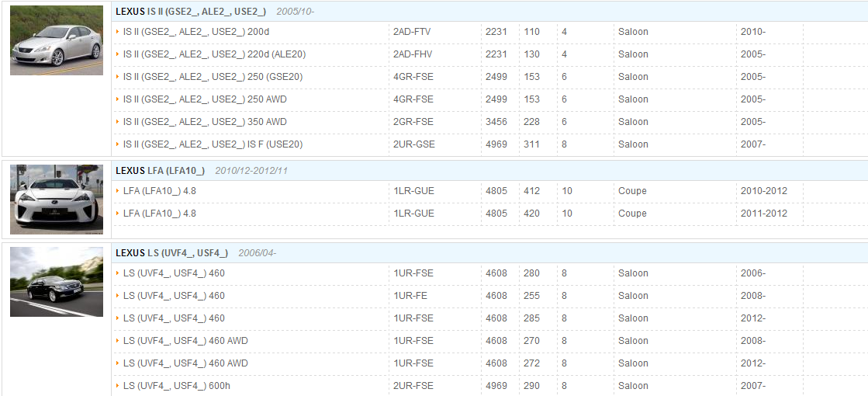Select the IS II 350 AWD model link

(x=205, y=122)
